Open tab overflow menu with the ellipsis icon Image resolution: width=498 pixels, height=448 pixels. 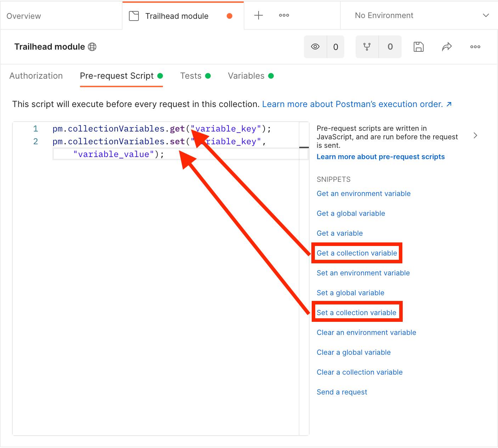pyautogui.click(x=284, y=15)
